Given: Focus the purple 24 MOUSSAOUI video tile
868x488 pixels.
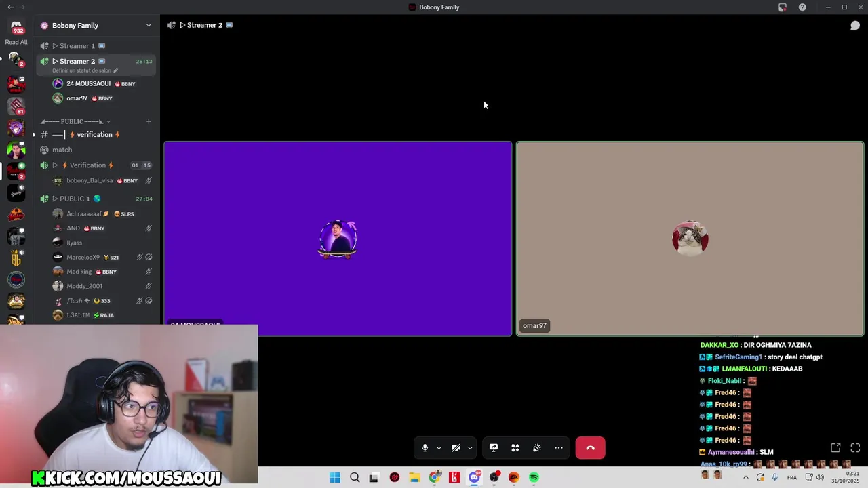Looking at the screenshot, I should (338, 239).
